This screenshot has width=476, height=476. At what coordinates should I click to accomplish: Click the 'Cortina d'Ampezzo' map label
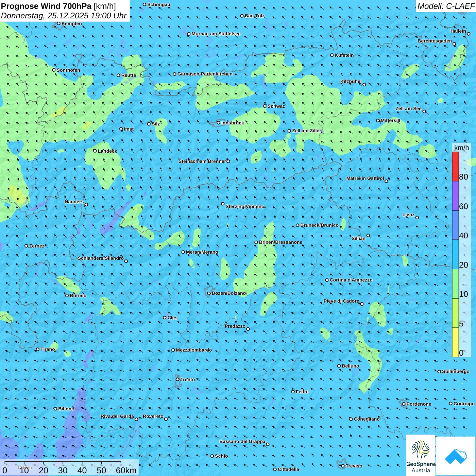[x=351, y=280]
